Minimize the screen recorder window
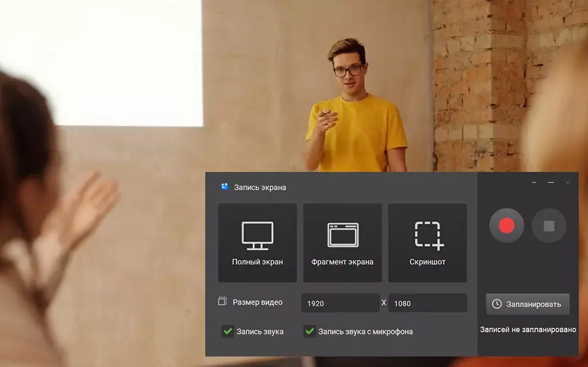The width and height of the screenshot is (588, 367). pyautogui.click(x=551, y=183)
